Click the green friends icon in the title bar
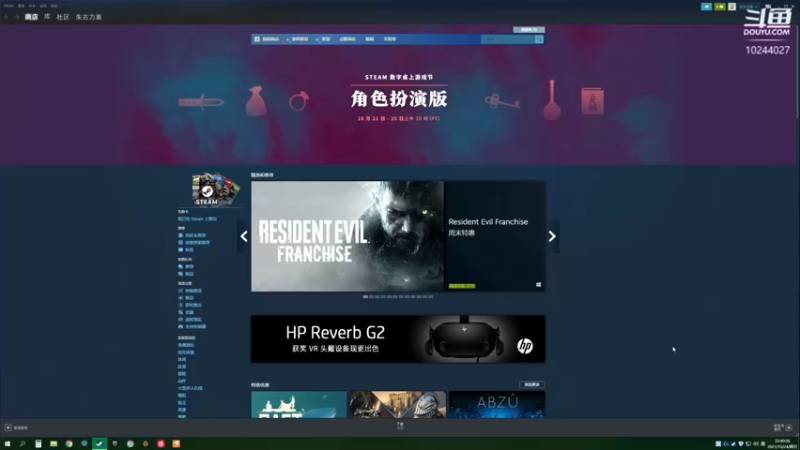800x450 pixels. pyautogui.click(x=719, y=7)
